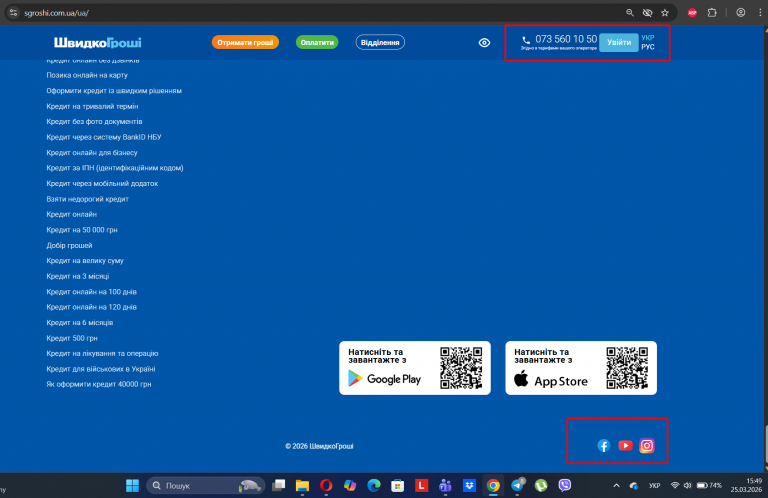This screenshot has height=498, width=768.
Task: Click the Оплатити button
Action: 317,43
